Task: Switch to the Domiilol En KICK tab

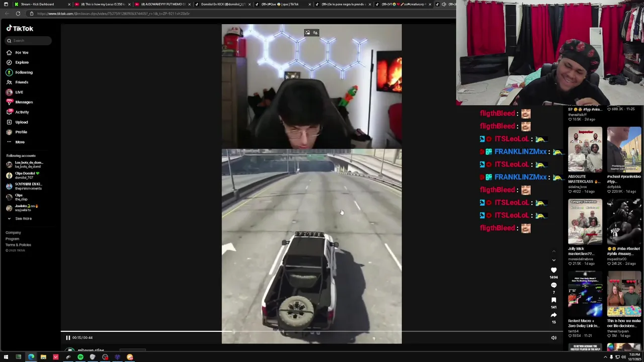Action: point(222,4)
